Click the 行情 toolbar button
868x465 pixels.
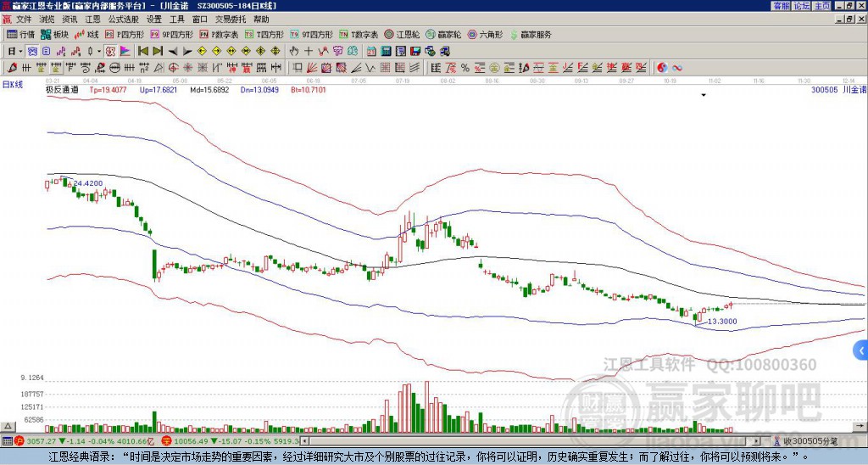(x=20, y=34)
